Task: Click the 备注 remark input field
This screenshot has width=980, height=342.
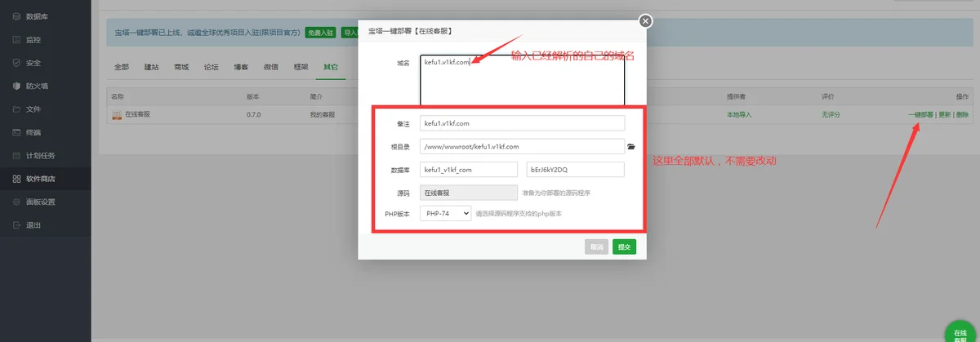Action: [x=522, y=123]
